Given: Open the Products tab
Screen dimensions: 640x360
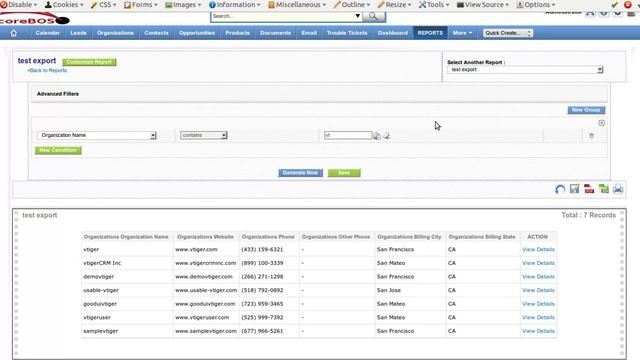Looking at the screenshot, I should click(x=237, y=33).
